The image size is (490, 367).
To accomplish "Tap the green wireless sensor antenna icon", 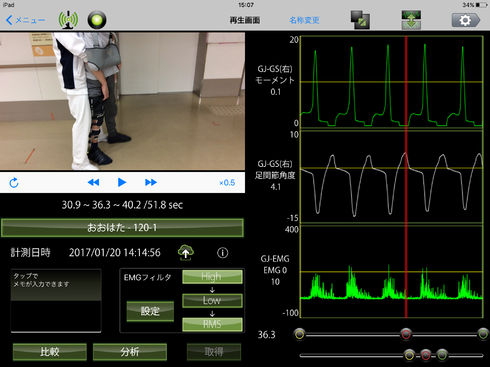I will tap(68, 20).
